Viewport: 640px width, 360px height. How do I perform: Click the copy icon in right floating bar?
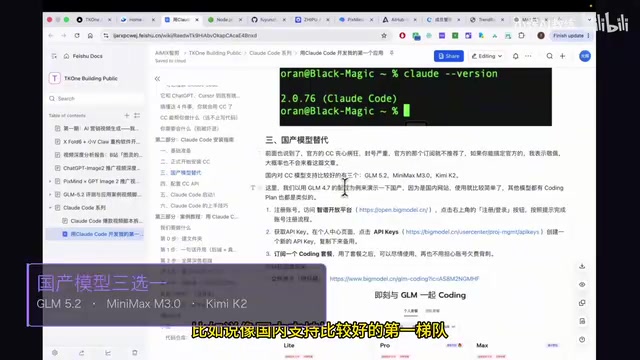[582, 303]
